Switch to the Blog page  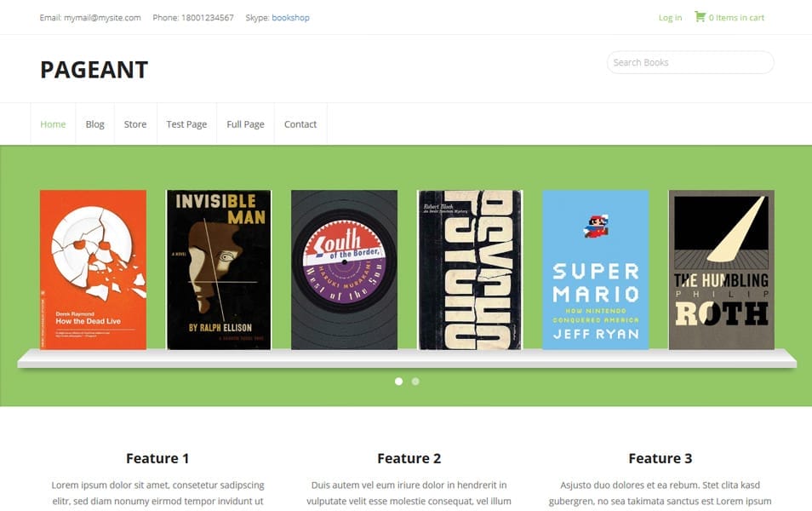(94, 123)
